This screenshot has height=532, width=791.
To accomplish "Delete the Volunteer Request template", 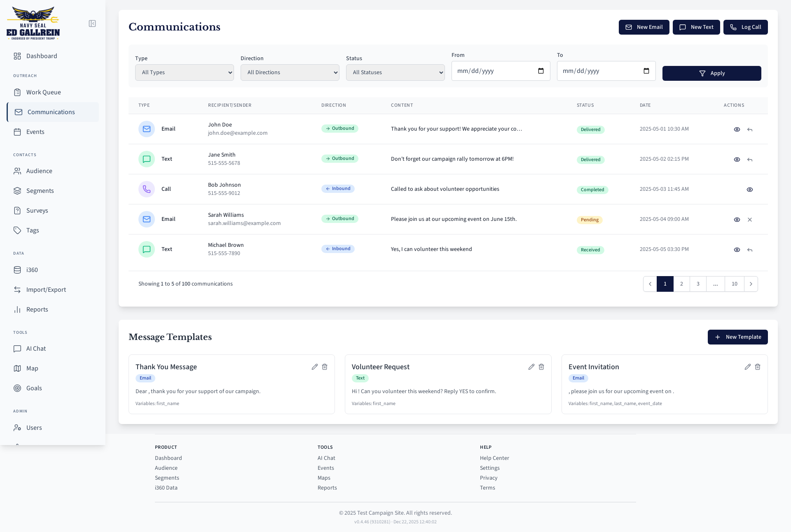I will (541, 367).
